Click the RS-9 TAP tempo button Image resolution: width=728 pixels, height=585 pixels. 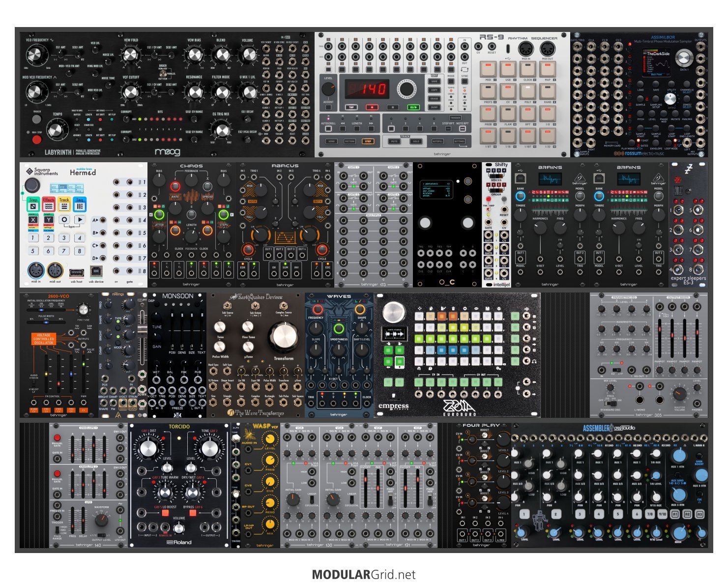click(x=351, y=107)
